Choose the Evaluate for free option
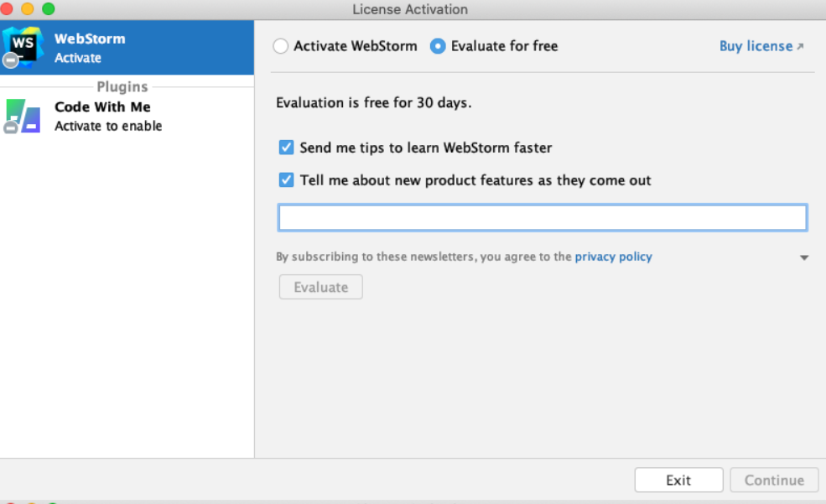The width and height of the screenshot is (826, 504). tap(438, 47)
